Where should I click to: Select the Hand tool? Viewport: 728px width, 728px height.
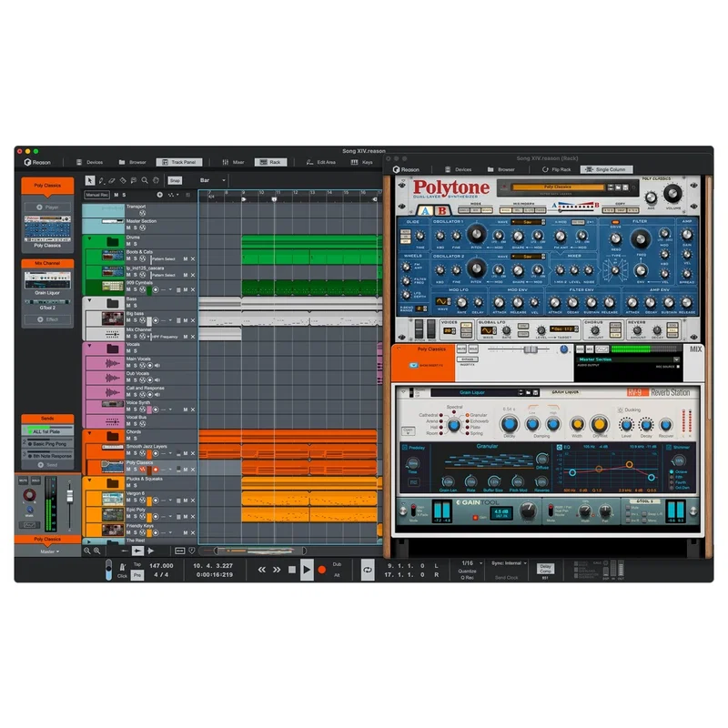[156, 180]
